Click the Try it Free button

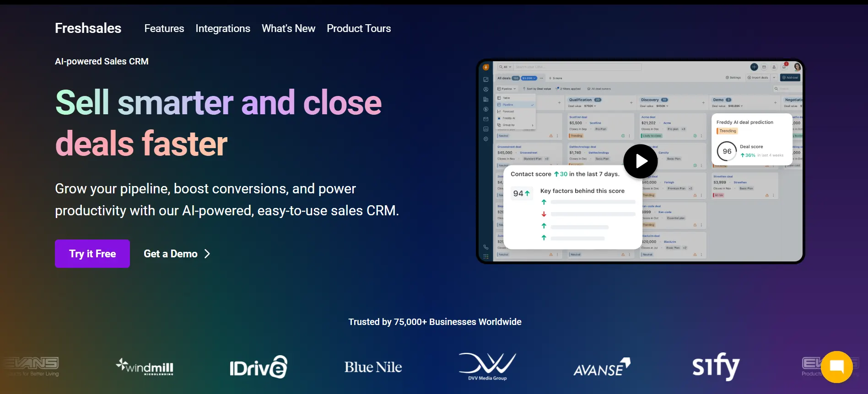pyautogui.click(x=92, y=254)
